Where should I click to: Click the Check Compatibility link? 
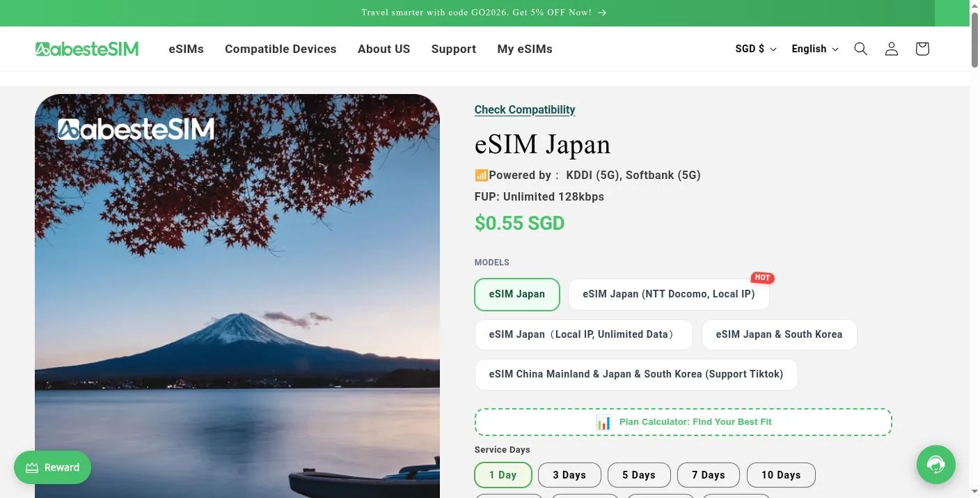(525, 110)
